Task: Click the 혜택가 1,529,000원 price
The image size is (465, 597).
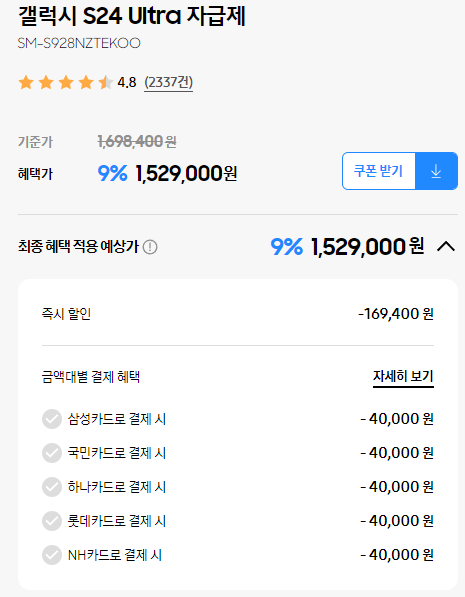Action: coord(186,174)
